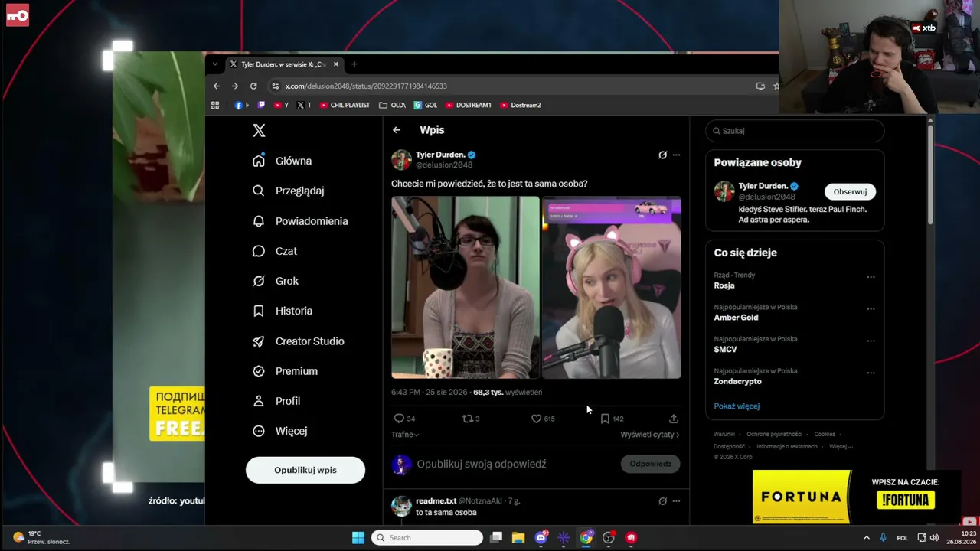
Task: Click the address bar URL
Action: (366, 86)
